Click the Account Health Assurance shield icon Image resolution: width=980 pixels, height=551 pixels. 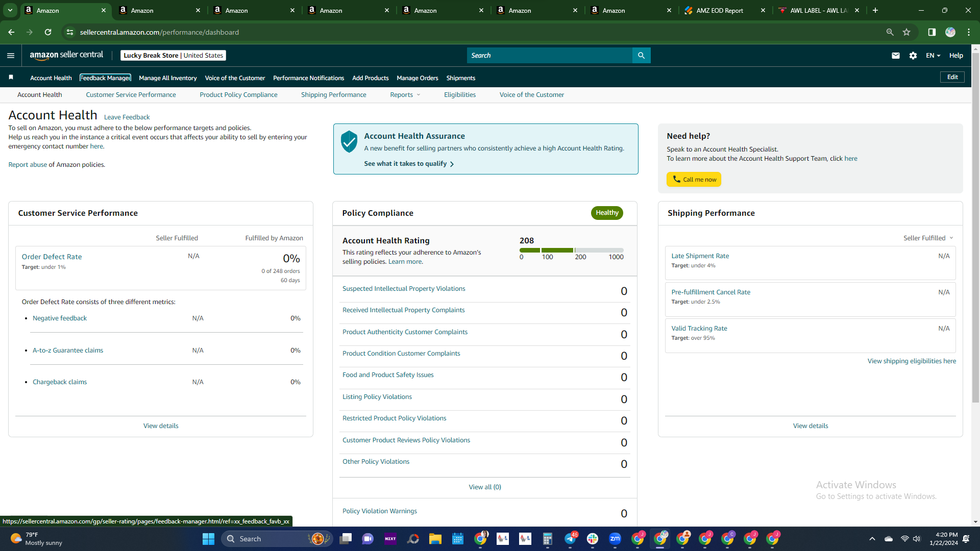(x=349, y=141)
